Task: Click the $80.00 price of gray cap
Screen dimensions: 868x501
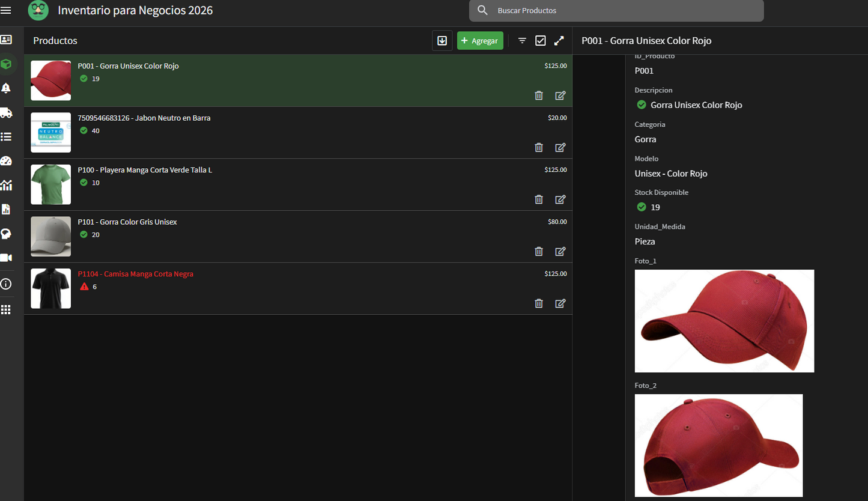Action: (x=557, y=222)
